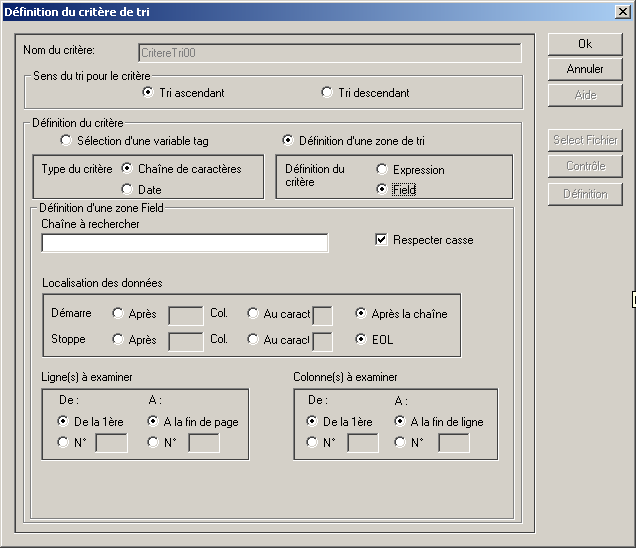Select 'A la fin de ligne' option
Screen dimensions: 636x548
pos(400,422)
